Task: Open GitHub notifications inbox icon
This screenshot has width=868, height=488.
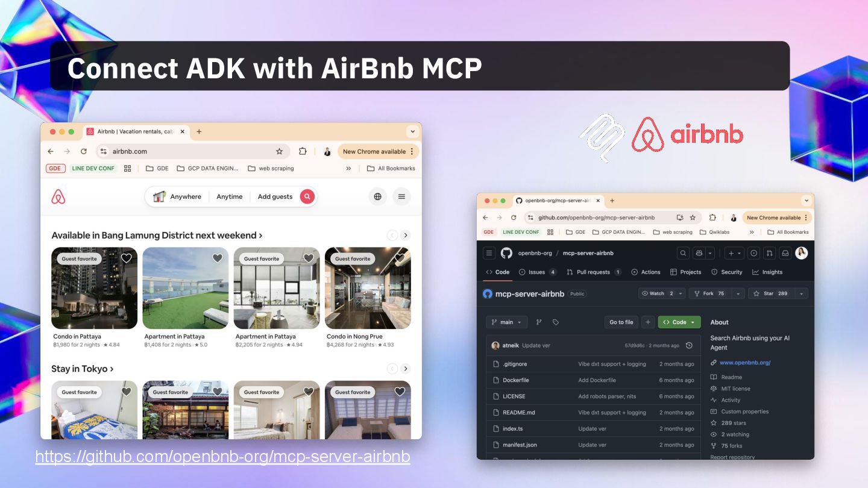Action: (x=785, y=253)
